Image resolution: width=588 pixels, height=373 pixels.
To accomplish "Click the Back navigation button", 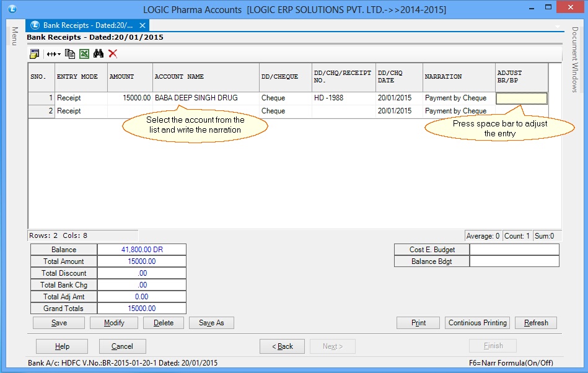I will coord(282,346).
